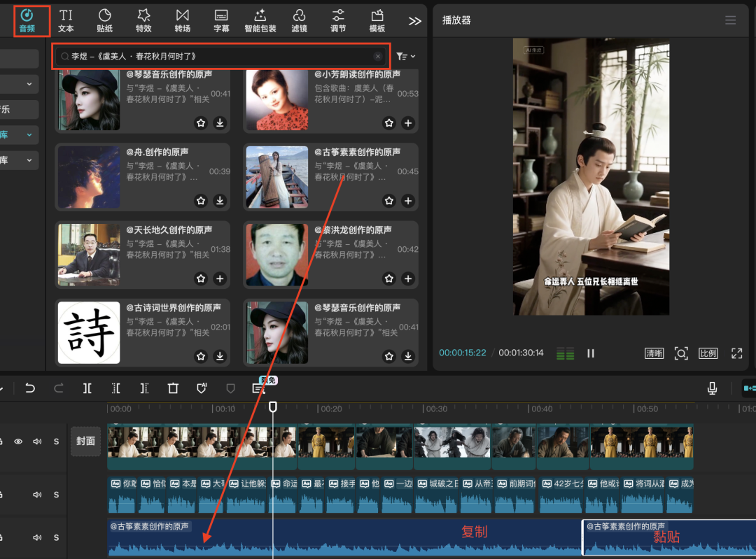Viewport: 756px width, 559px height.
Task: Toggle visibility eye on the video track
Action: tap(19, 441)
